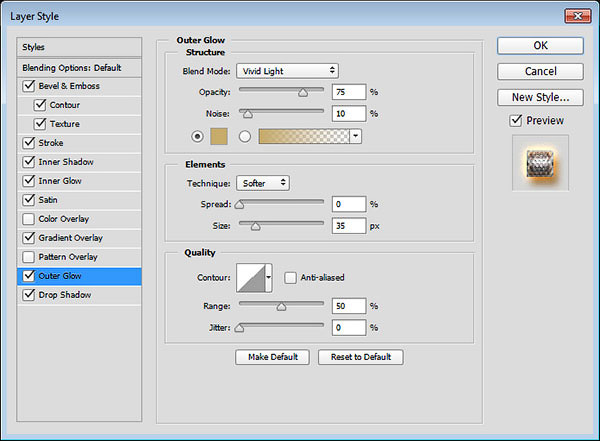Screen dimensions: 600x441
Task: Open the Stroke effect settings
Action: click(51, 143)
